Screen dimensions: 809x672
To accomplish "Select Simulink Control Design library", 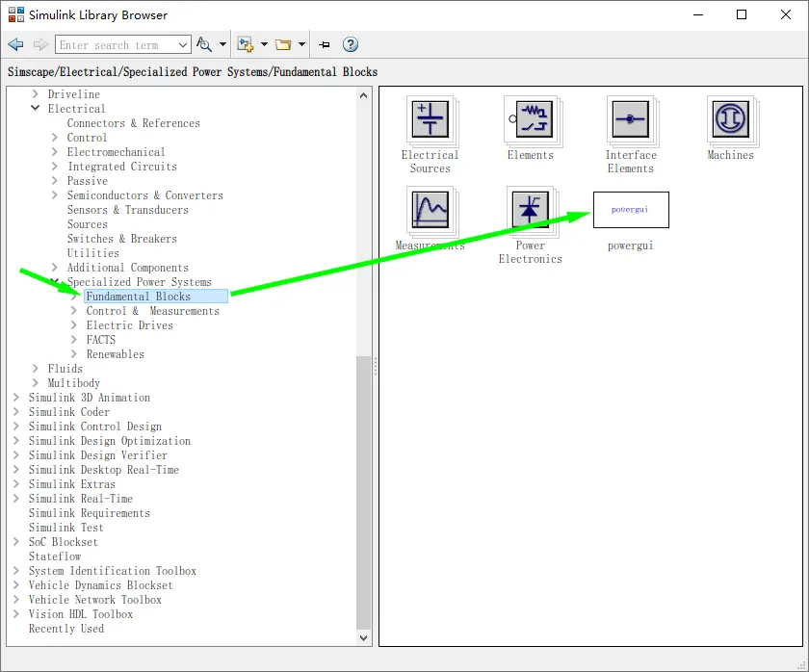I will tap(95, 426).
